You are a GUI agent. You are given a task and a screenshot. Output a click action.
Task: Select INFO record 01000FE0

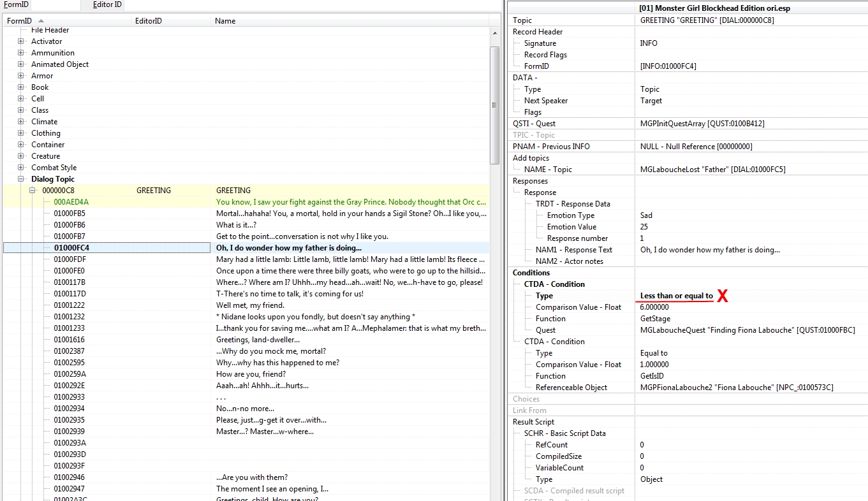(x=246, y=271)
